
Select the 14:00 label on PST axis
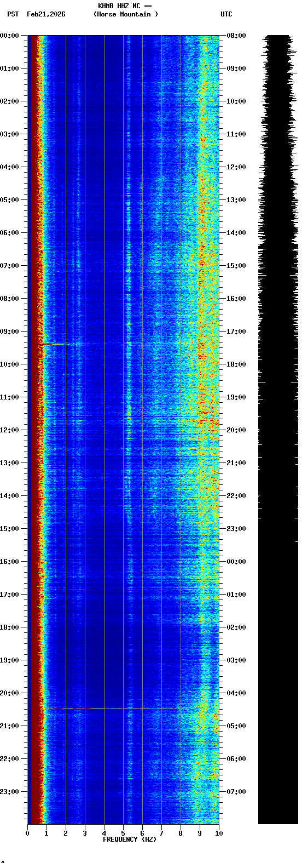pyautogui.click(x=10, y=496)
